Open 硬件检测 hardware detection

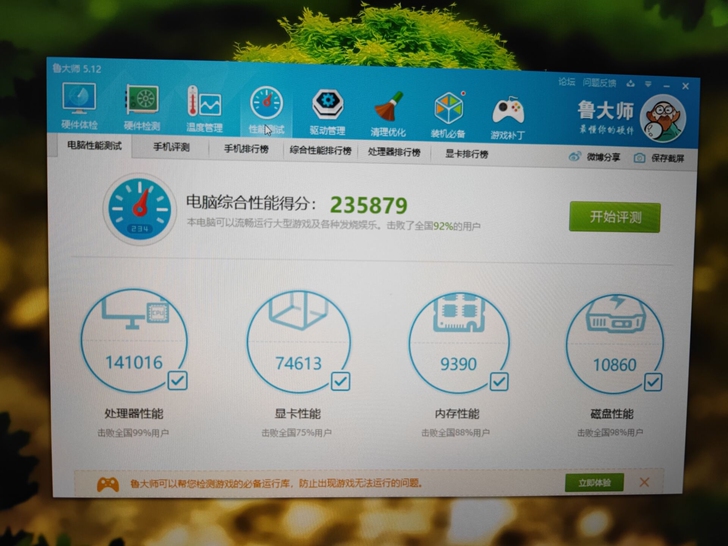coord(142,108)
